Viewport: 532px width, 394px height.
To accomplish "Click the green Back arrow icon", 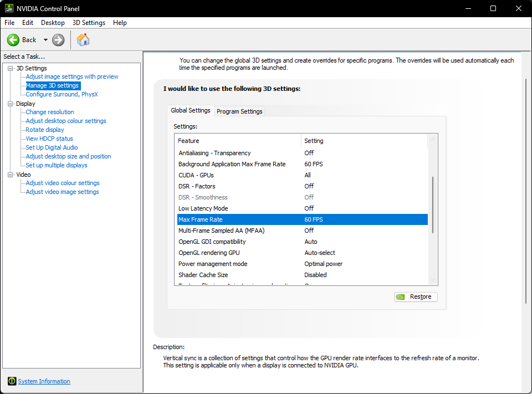I will [13, 40].
